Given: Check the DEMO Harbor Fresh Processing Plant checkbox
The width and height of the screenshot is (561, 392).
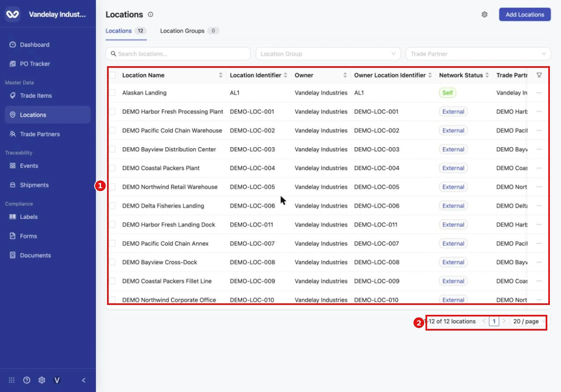Looking at the screenshot, I should (x=112, y=111).
